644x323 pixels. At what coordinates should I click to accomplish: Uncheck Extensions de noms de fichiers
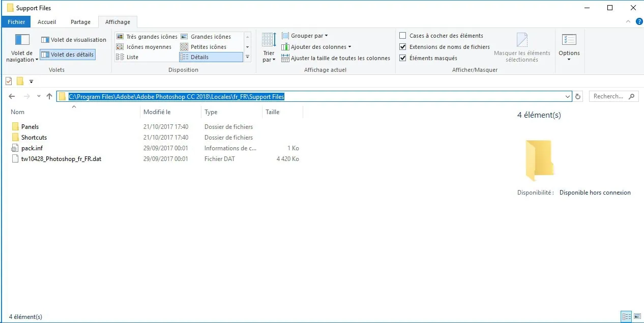tap(403, 47)
